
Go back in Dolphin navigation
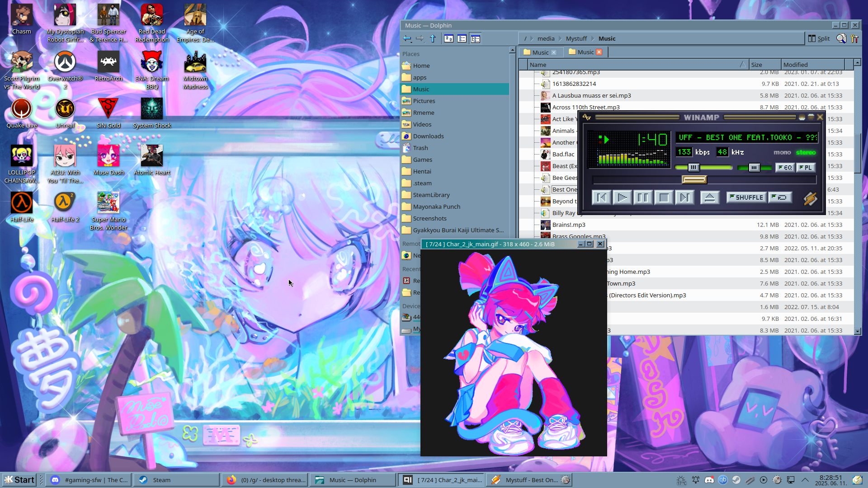tap(407, 39)
